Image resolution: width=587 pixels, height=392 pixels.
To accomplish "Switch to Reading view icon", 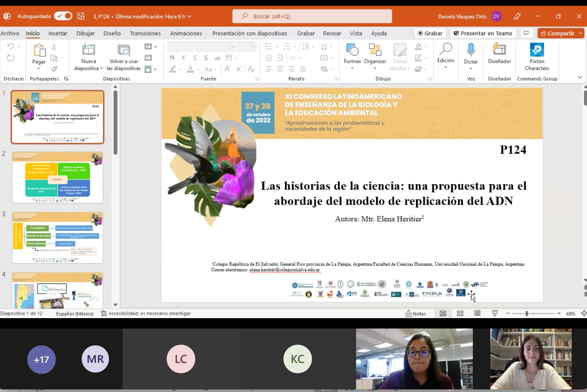I will point(477,313).
